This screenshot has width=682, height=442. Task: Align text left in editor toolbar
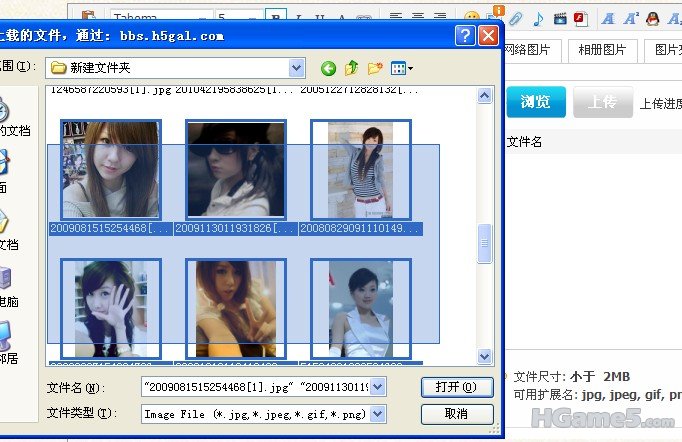(x=396, y=16)
